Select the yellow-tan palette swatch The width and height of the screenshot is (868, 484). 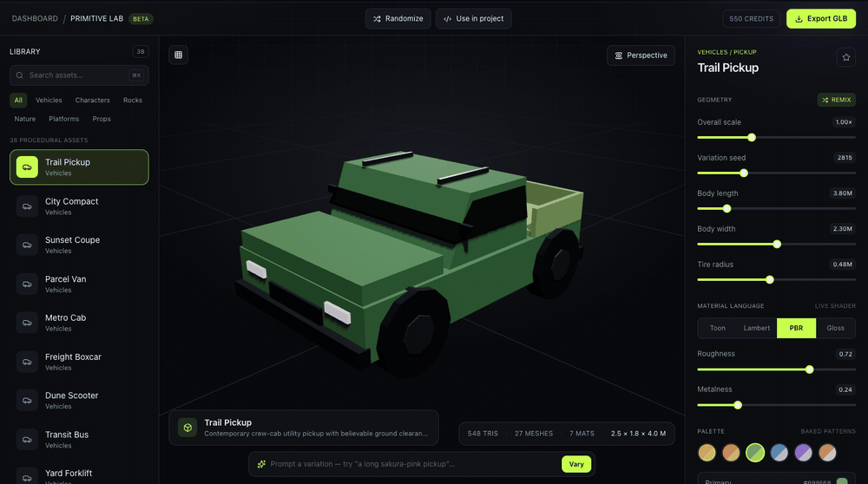[x=707, y=453]
